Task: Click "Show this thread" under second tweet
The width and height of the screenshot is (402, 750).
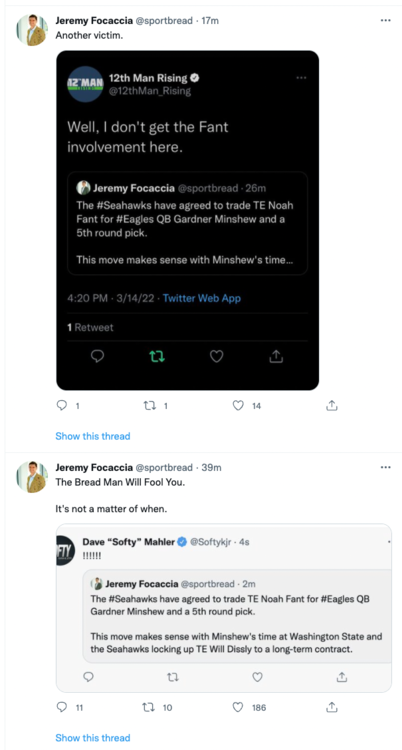Action: point(93,737)
